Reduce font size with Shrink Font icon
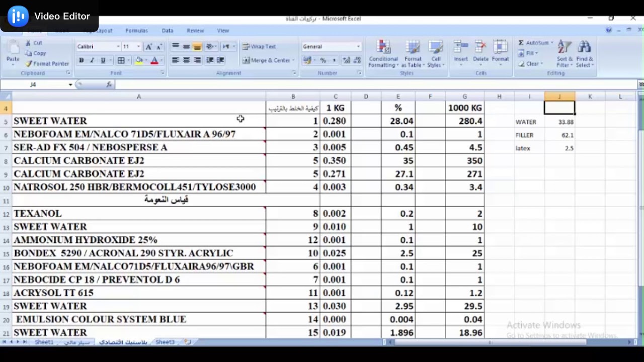This screenshot has height=362, width=644. [159, 47]
